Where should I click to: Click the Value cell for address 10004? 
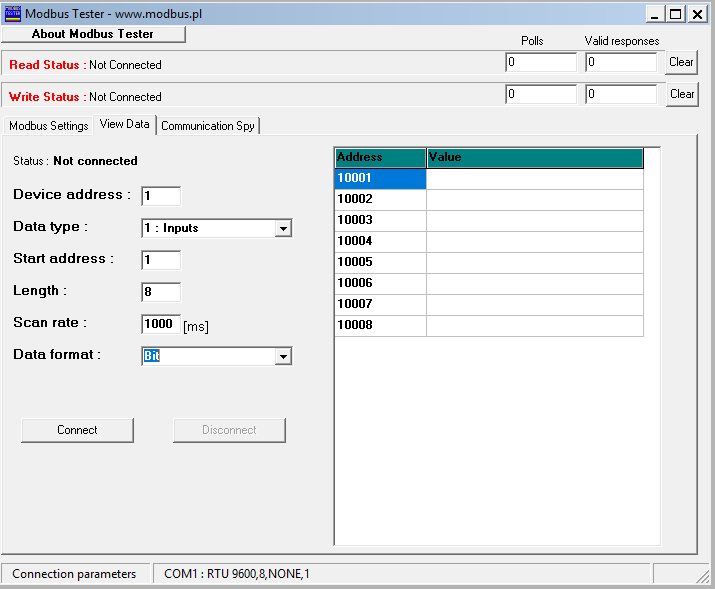pos(535,242)
